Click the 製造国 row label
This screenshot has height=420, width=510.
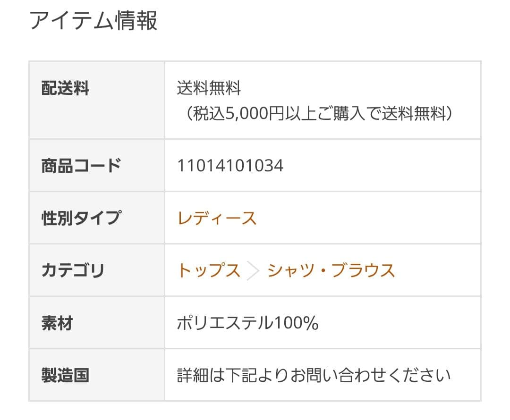point(65,376)
